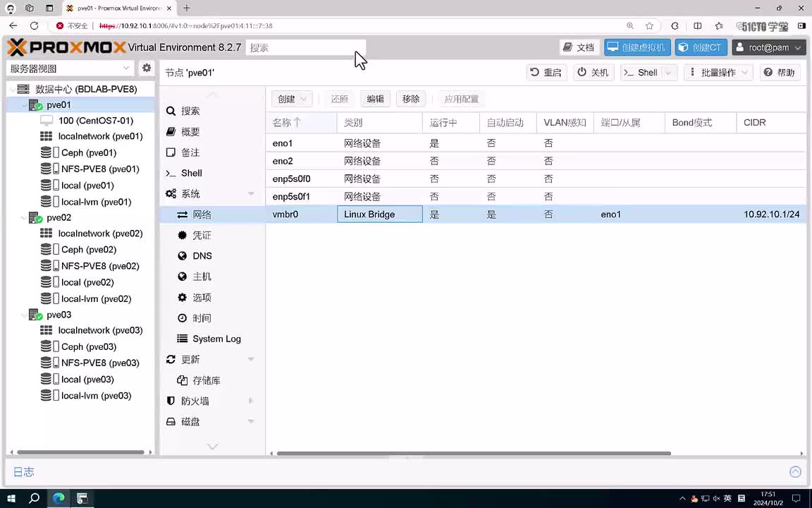Select NFS-PVE8 (pve02) storage
This screenshot has width=812, height=508.
click(x=100, y=266)
